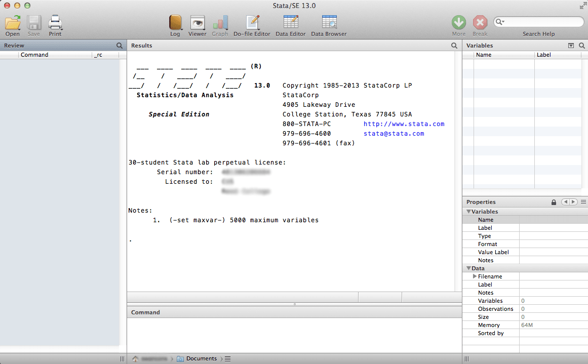This screenshot has height=364, width=588.
Task: Collapse the Data section in Properties
Action: coord(468,268)
